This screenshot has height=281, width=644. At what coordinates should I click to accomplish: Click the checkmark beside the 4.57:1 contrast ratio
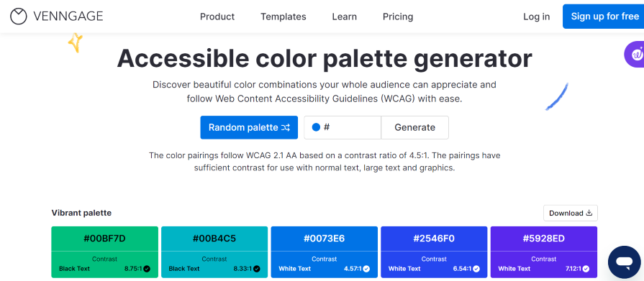[366, 269]
